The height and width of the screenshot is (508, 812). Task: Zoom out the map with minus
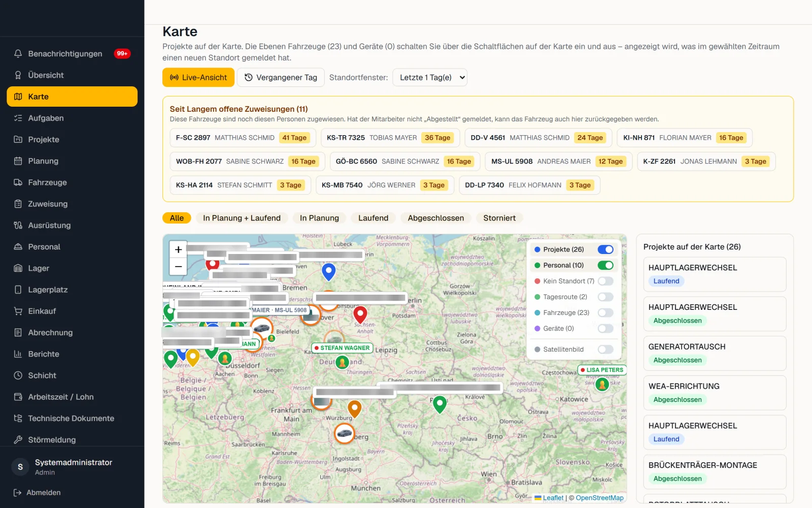pyautogui.click(x=178, y=266)
